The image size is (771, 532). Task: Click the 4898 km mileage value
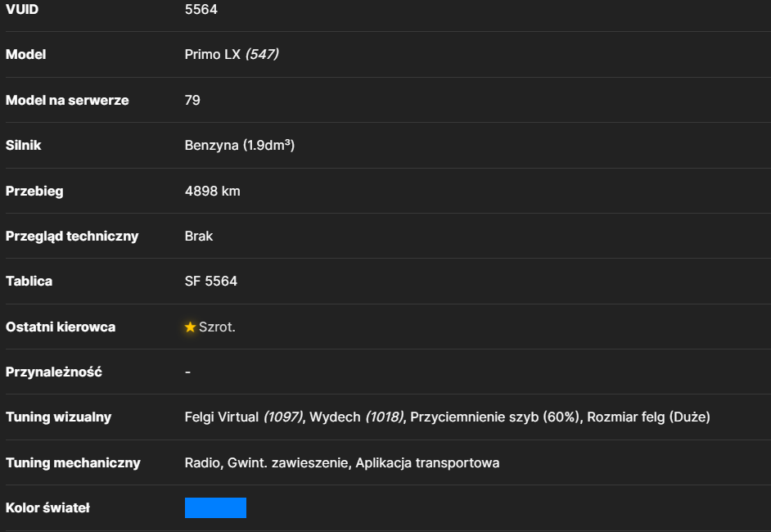tap(213, 191)
